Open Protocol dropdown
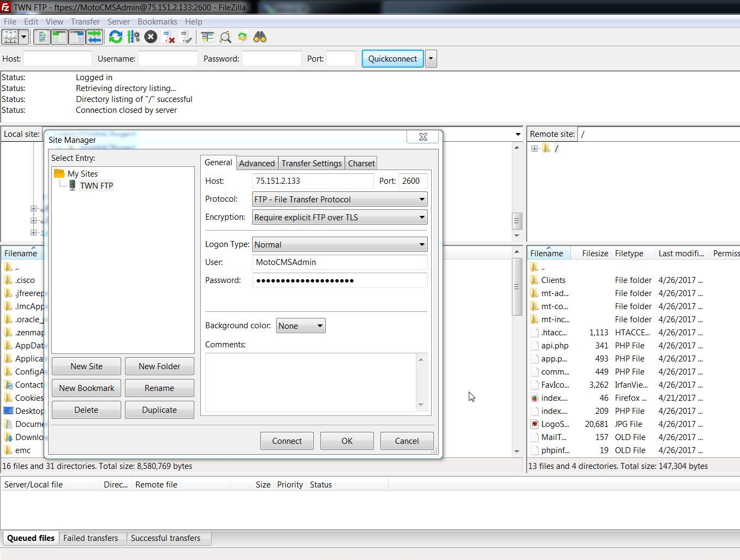Screen dimensions: 740x560 point(339,200)
